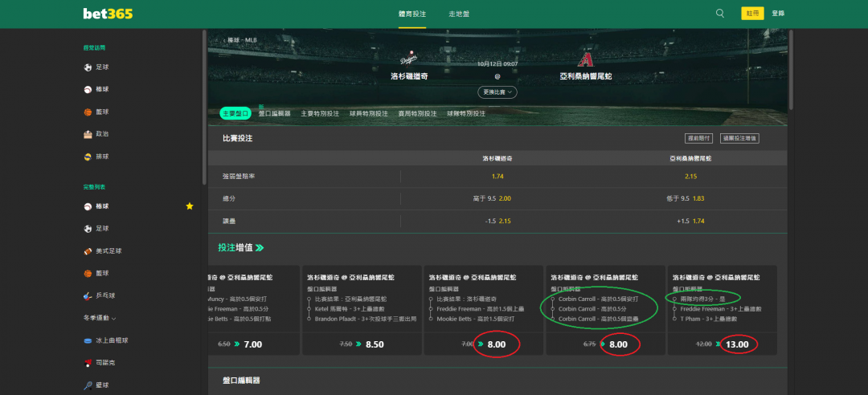
Task: Click the Arizona Diamondbacks team logo
Action: (585, 59)
